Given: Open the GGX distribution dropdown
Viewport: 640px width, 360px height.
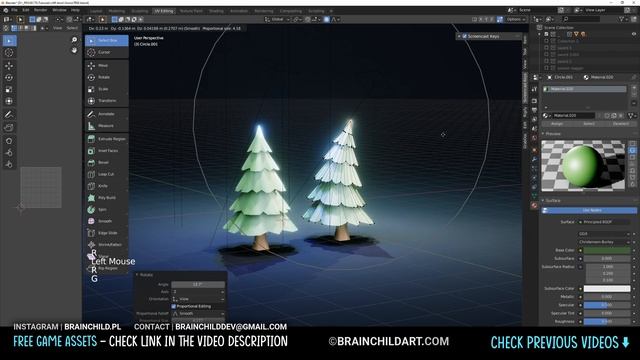Looking at the screenshot, I should click(x=603, y=234).
